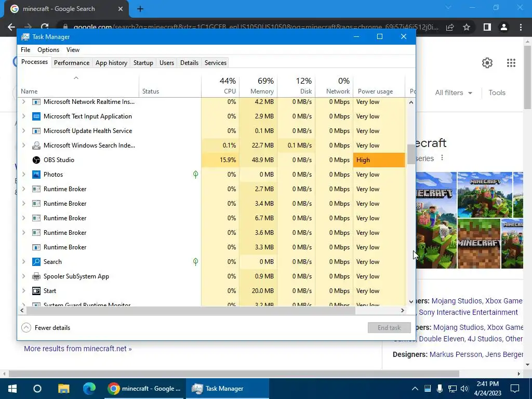Switch to the Details tab
532x399 pixels.
tap(189, 63)
